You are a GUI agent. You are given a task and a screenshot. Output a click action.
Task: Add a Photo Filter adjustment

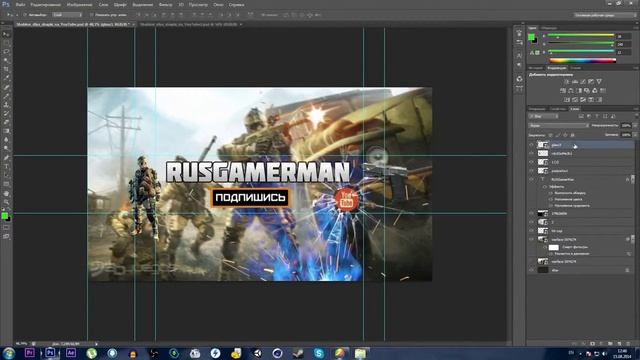tap(587, 91)
